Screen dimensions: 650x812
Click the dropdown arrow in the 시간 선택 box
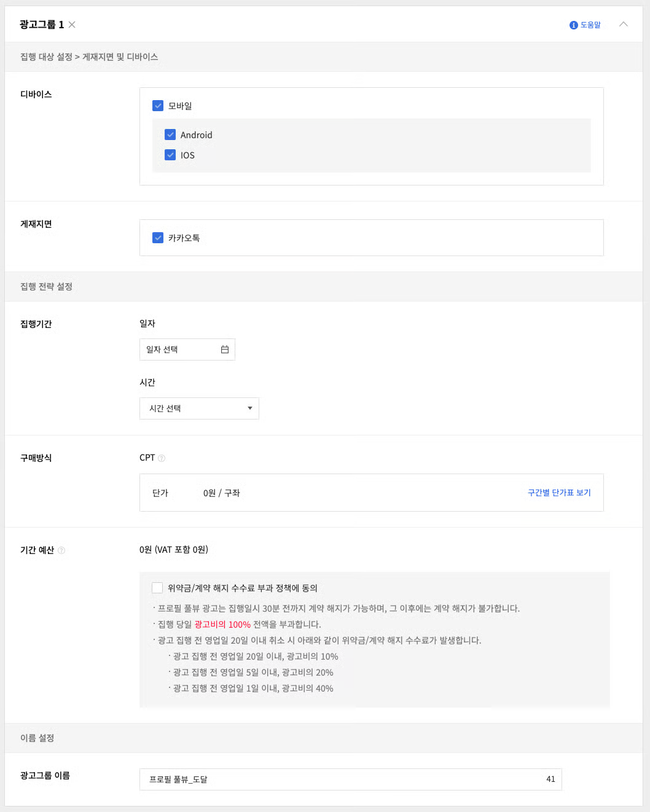[249, 408]
